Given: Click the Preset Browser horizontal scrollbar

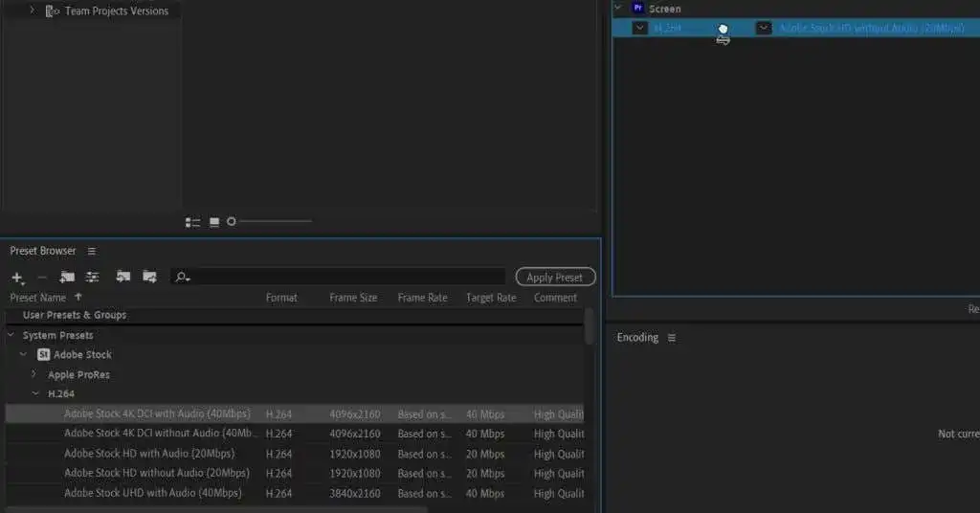Looking at the screenshot, I should point(216,509).
